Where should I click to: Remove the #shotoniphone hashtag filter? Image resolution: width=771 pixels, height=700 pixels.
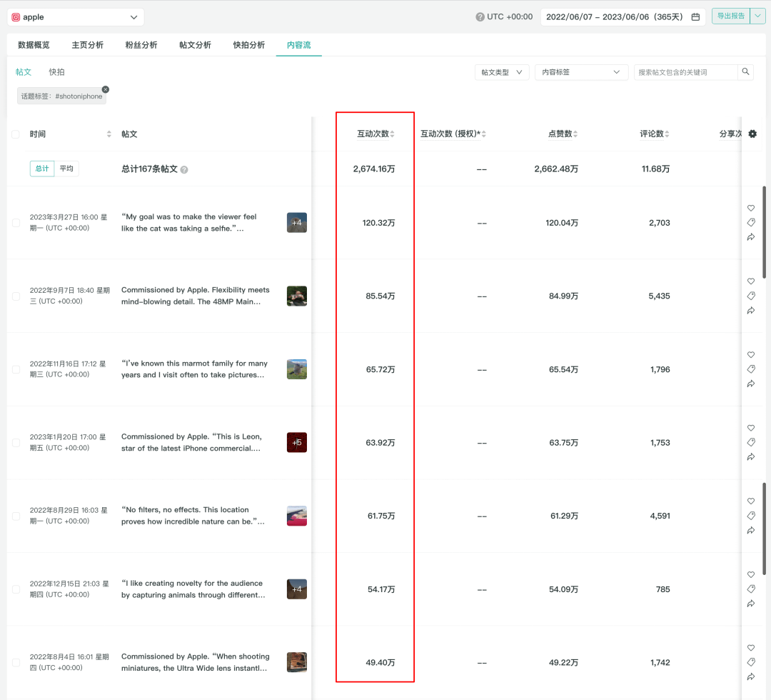click(106, 89)
